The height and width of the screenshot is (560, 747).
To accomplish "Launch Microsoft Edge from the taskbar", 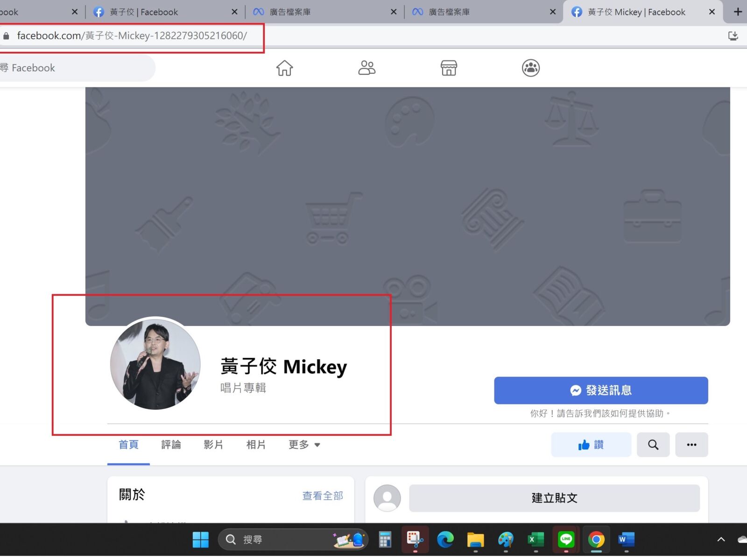I will coord(445,539).
